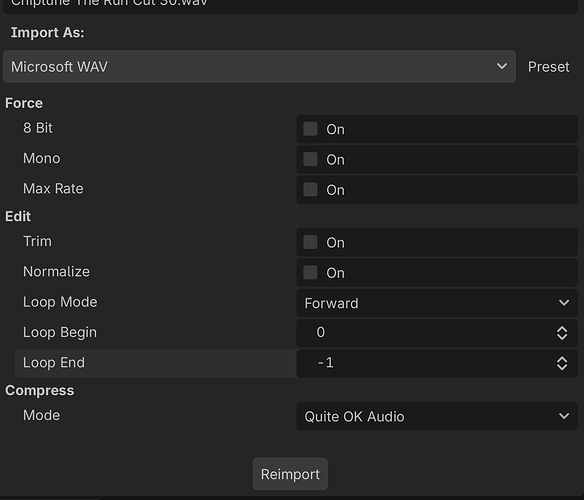Click the Compress Mode property label
This screenshot has height=500, width=584.
[42, 415]
